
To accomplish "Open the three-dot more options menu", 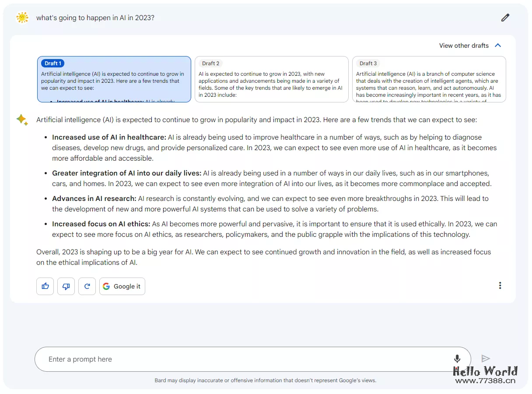I will (x=500, y=285).
